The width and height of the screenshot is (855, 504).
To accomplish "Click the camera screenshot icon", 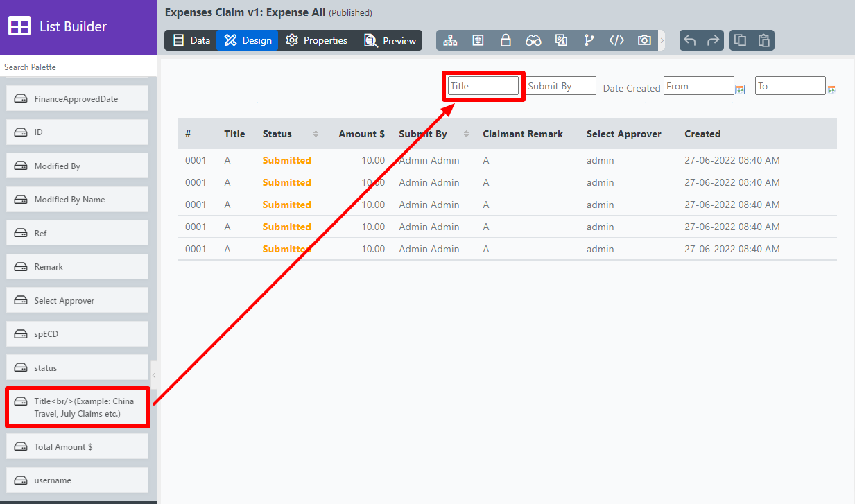I will [x=644, y=40].
